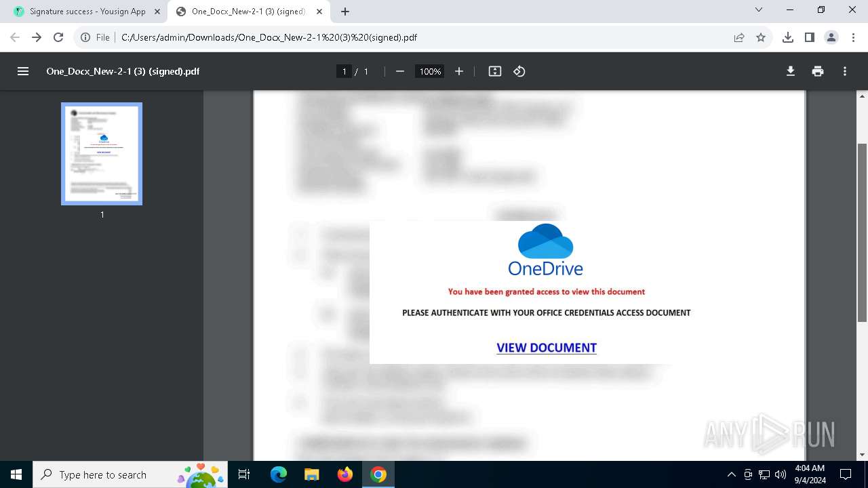The width and height of the screenshot is (868, 488).
Task: Click the 100% zoom level field
Action: coord(430,71)
